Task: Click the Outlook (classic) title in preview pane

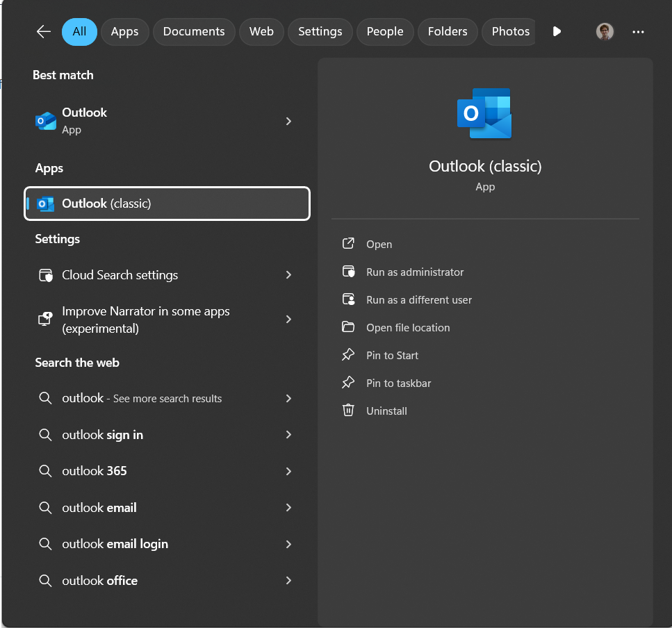Action: pos(485,166)
